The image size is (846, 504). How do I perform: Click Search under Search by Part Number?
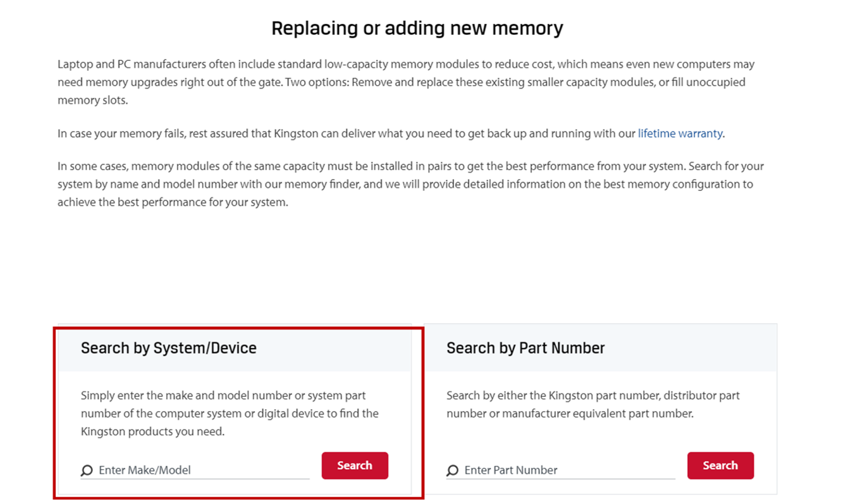[720, 465]
